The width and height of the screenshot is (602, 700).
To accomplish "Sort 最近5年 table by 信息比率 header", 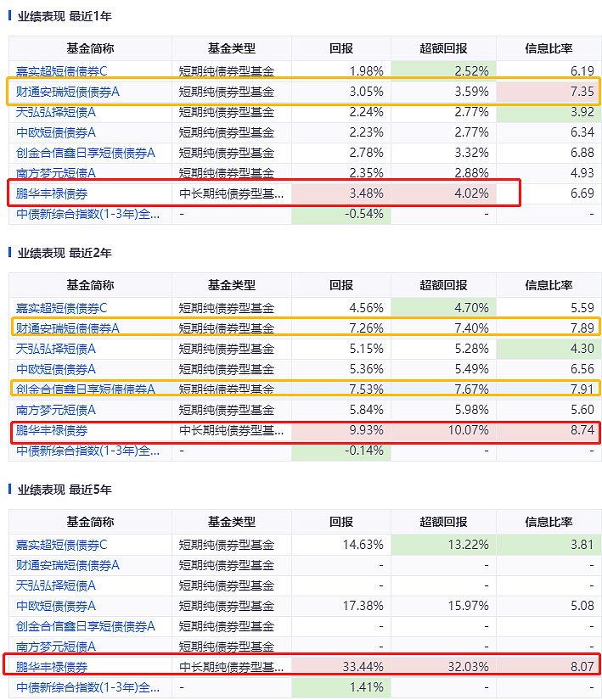I will tap(549, 522).
